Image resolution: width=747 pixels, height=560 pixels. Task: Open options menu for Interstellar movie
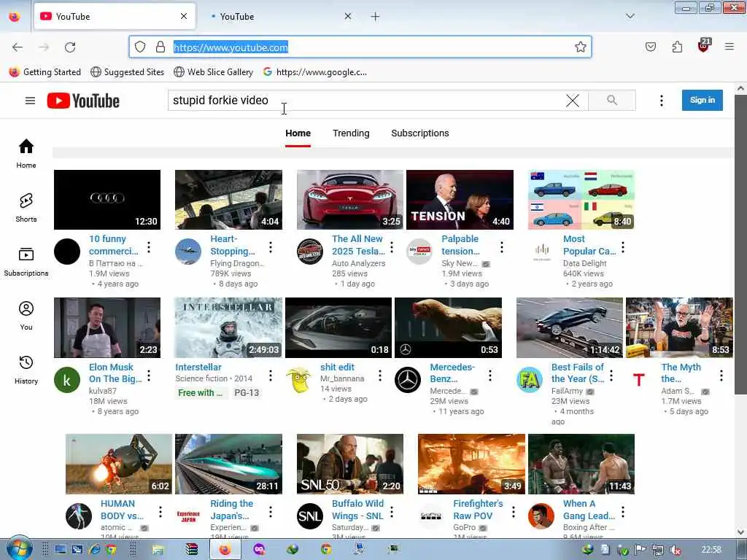click(x=271, y=376)
